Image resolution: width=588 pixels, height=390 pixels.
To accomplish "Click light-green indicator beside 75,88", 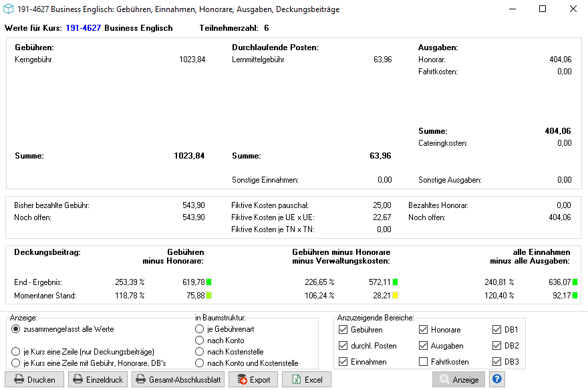I will [209, 296].
